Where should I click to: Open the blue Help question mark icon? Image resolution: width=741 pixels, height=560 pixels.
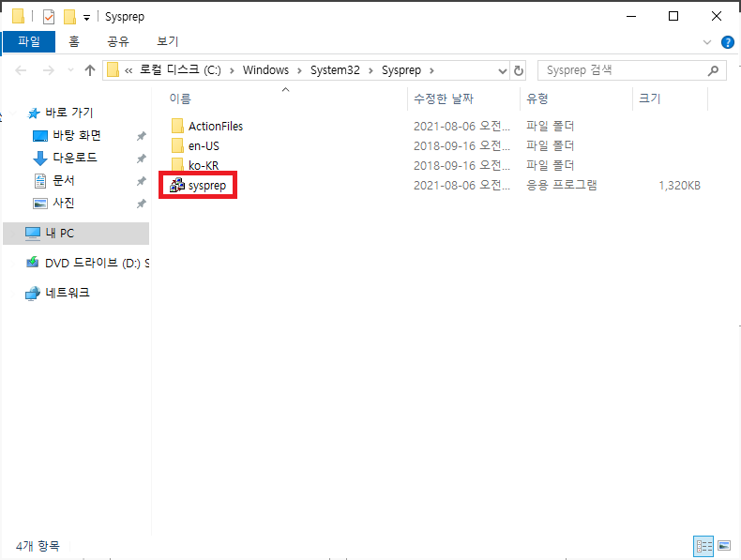click(x=727, y=42)
